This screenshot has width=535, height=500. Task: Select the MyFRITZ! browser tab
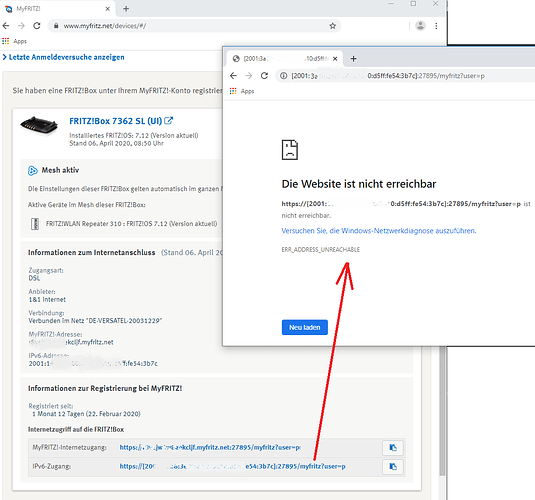tap(58, 9)
